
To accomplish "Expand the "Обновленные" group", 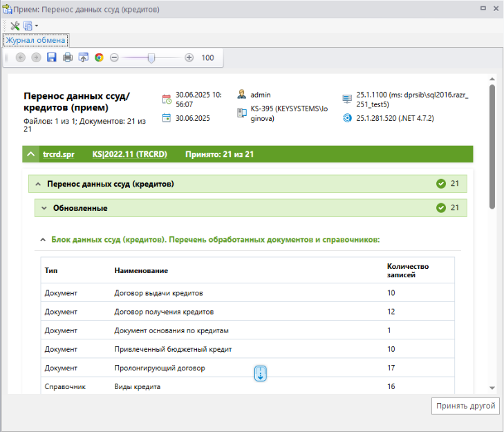I will point(44,207).
